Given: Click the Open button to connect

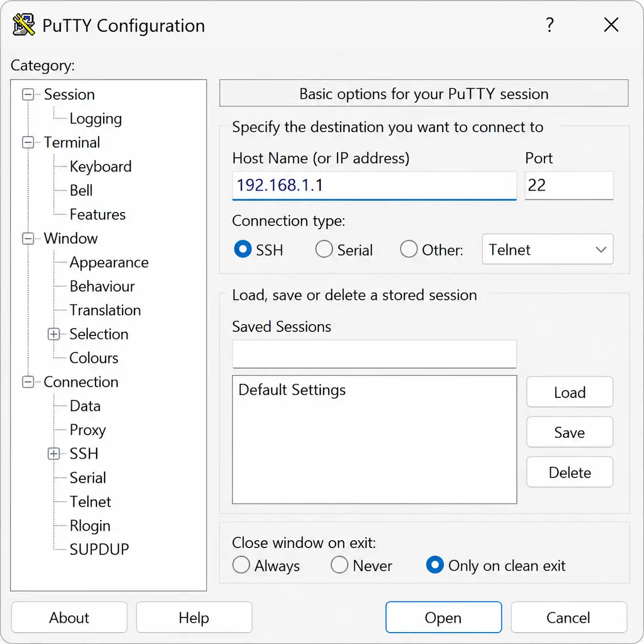Looking at the screenshot, I should [444, 617].
